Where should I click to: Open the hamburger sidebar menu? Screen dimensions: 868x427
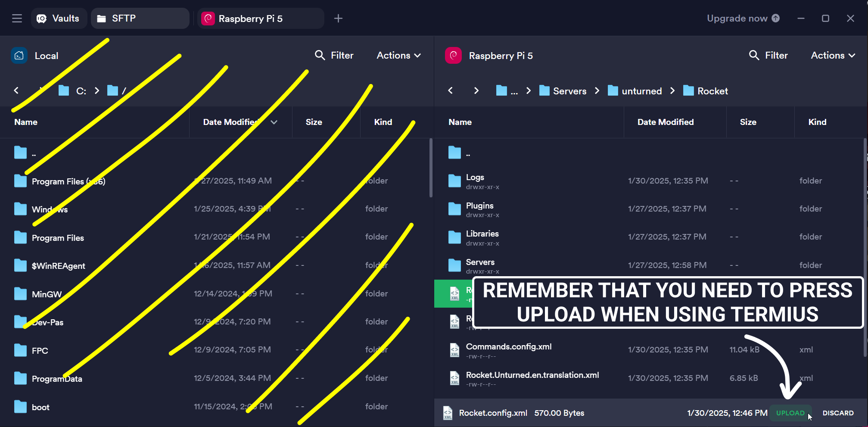(16, 18)
